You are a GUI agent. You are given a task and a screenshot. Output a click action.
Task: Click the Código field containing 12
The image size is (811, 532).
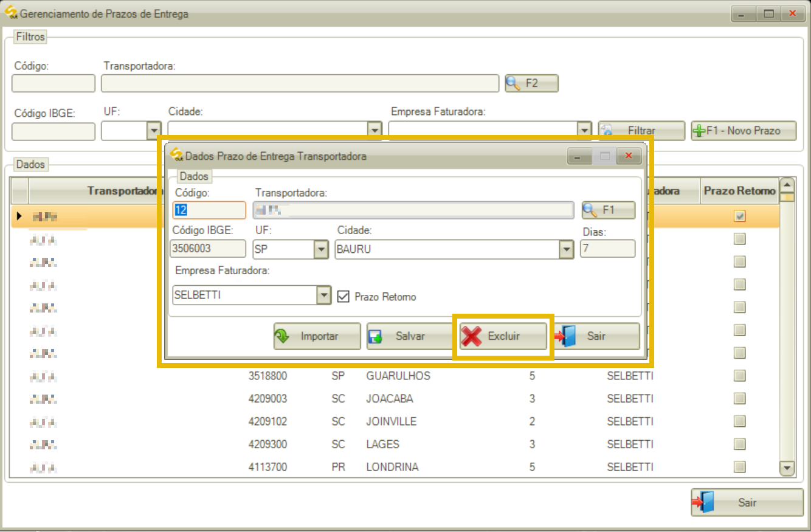point(209,210)
